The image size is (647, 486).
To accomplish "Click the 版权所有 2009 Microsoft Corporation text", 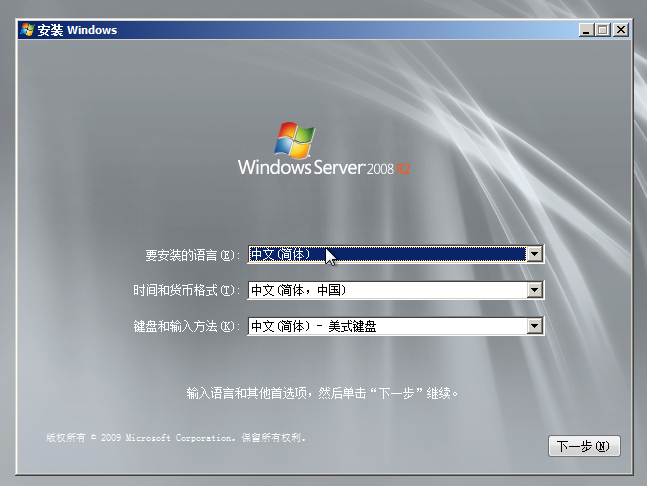I will (176, 438).
